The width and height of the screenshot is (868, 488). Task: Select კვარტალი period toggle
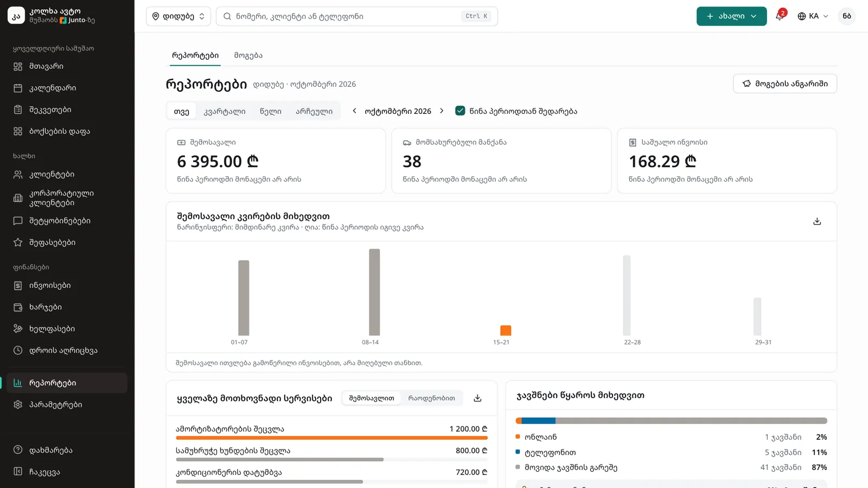pyautogui.click(x=225, y=111)
